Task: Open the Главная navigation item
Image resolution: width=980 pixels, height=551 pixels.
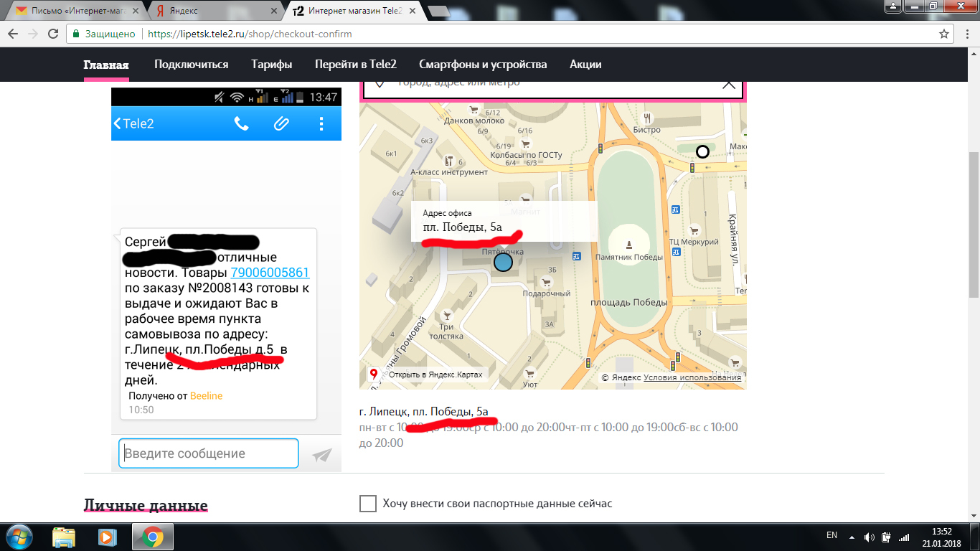Action: pyautogui.click(x=106, y=65)
